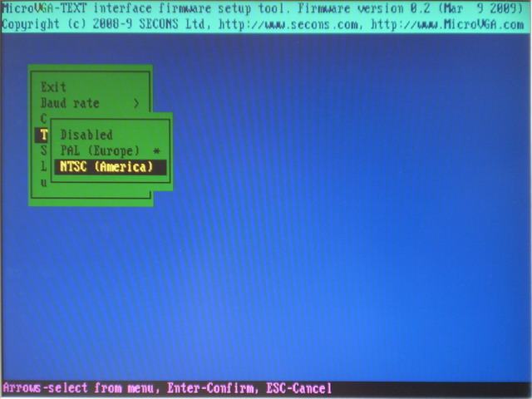Expand the Baud rate arrow chevron

click(136, 103)
